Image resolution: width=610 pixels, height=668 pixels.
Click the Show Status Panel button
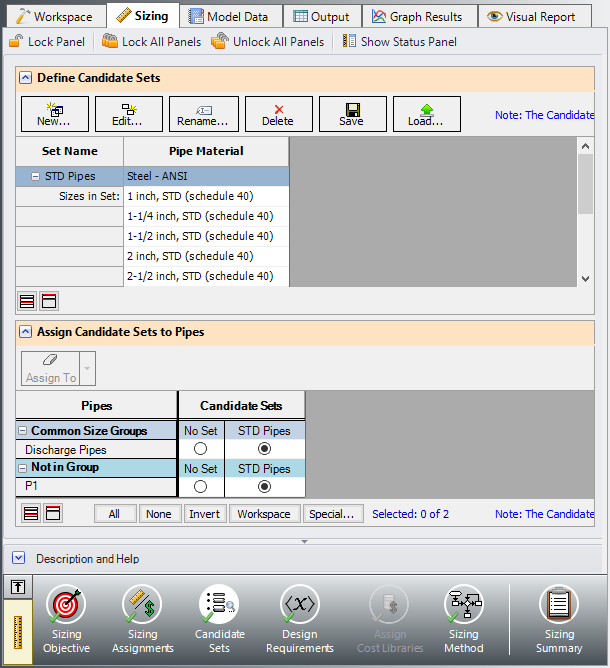(399, 42)
